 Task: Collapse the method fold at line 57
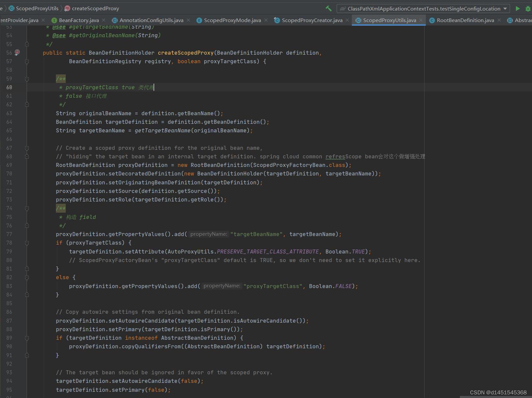pyautogui.click(x=27, y=62)
